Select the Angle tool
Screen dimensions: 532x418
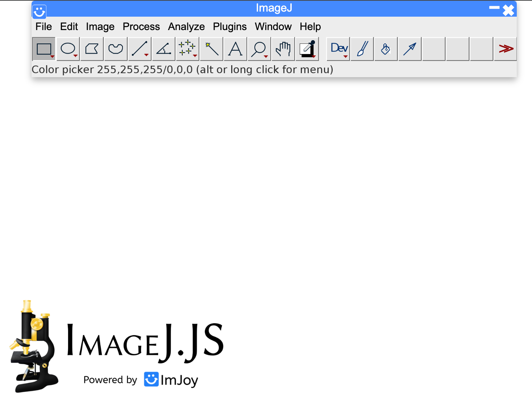pyautogui.click(x=163, y=49)
